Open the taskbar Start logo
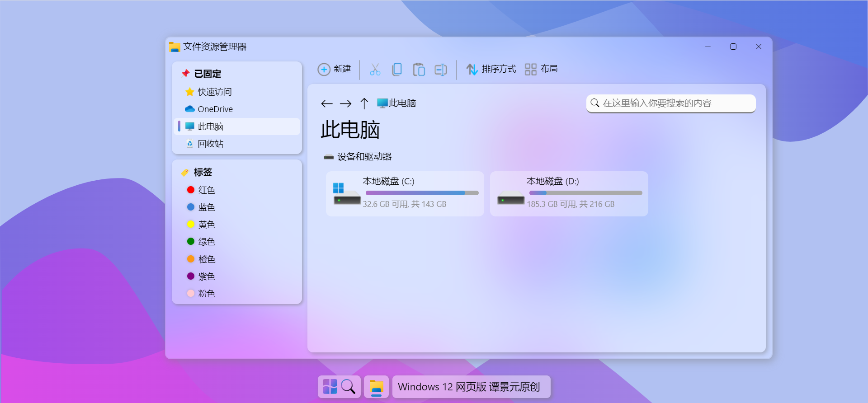The width and height of the screenshot is (868, 403). pyautogui.click(x=330, y=387)
